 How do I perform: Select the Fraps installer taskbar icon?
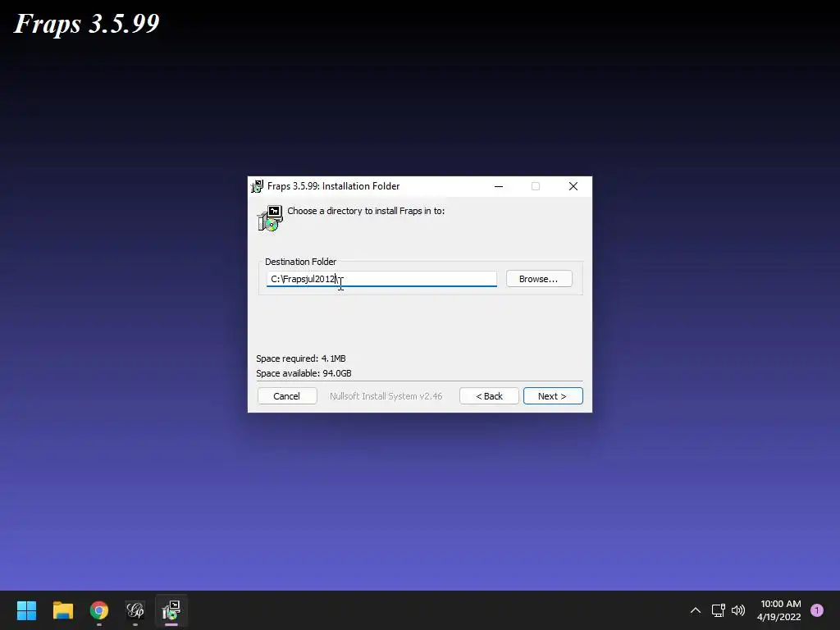(x=171, y=610)
